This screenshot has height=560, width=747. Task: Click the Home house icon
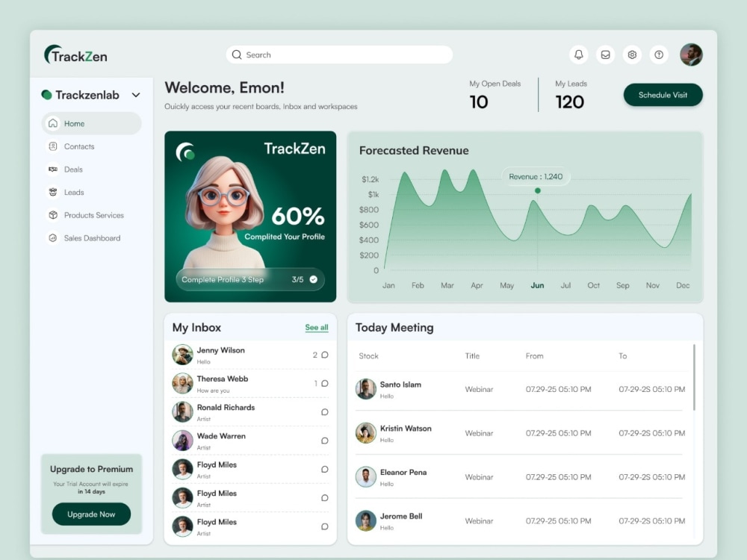(x=53, y=123)
